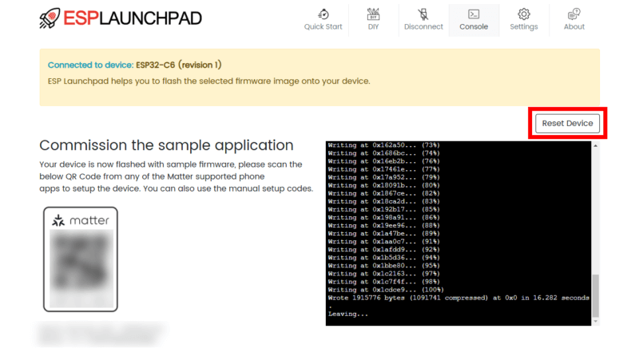Viewport: 639px width, 364px height.
Task: Click the Console terminal icon
Action: click(474, 14)
